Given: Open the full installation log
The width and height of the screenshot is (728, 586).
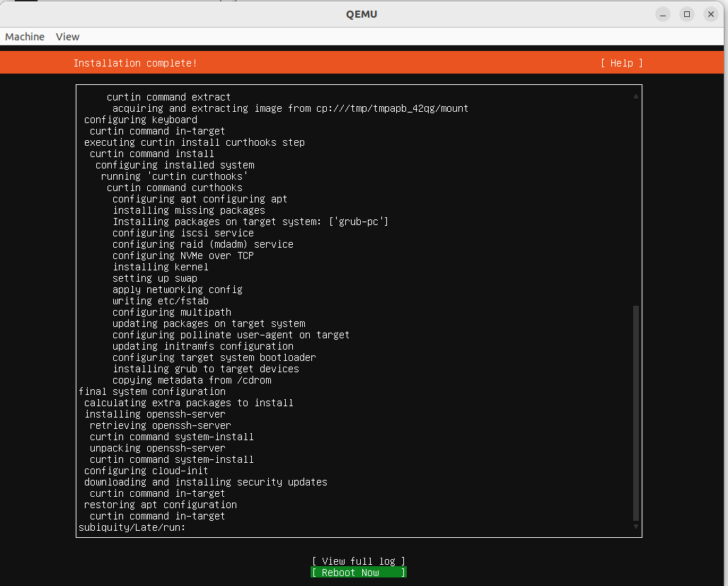Looking at the screenshot, I should tap(358, 561).
